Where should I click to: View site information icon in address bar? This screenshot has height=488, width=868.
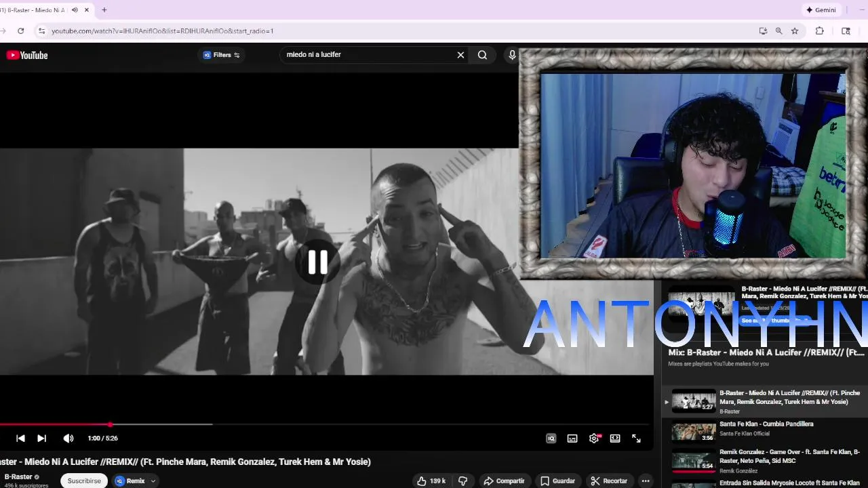pyautogui.click(x=41, y=30)
